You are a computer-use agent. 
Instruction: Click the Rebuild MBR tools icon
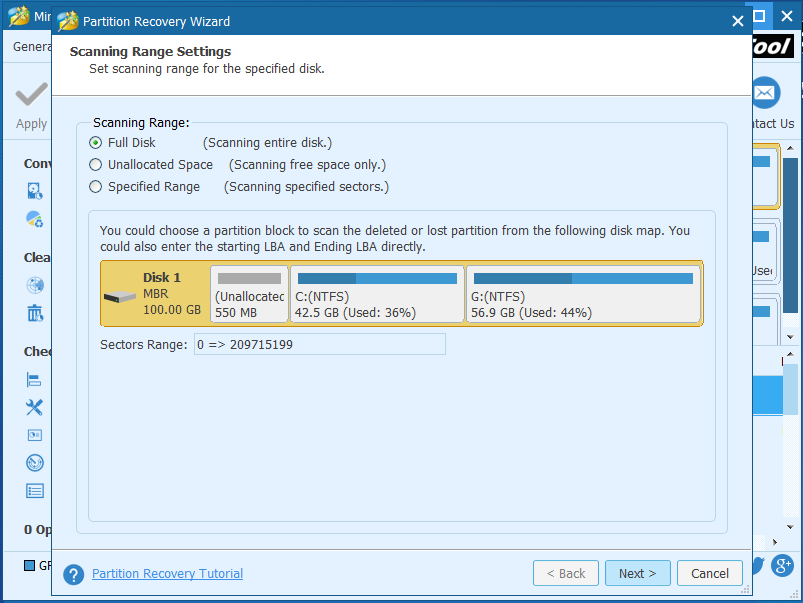(x=34, y=407)
